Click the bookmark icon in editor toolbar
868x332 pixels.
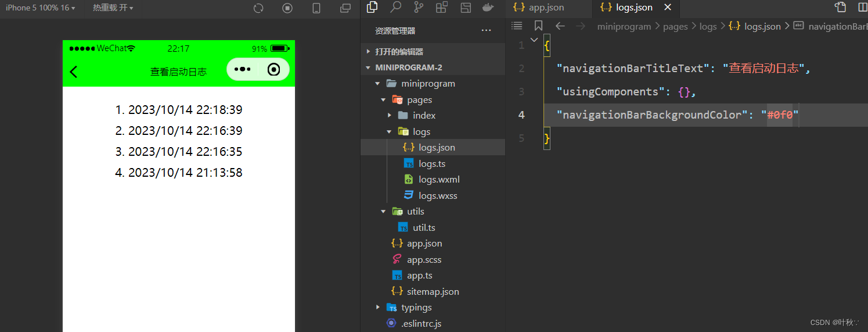[x=538, y=26]
